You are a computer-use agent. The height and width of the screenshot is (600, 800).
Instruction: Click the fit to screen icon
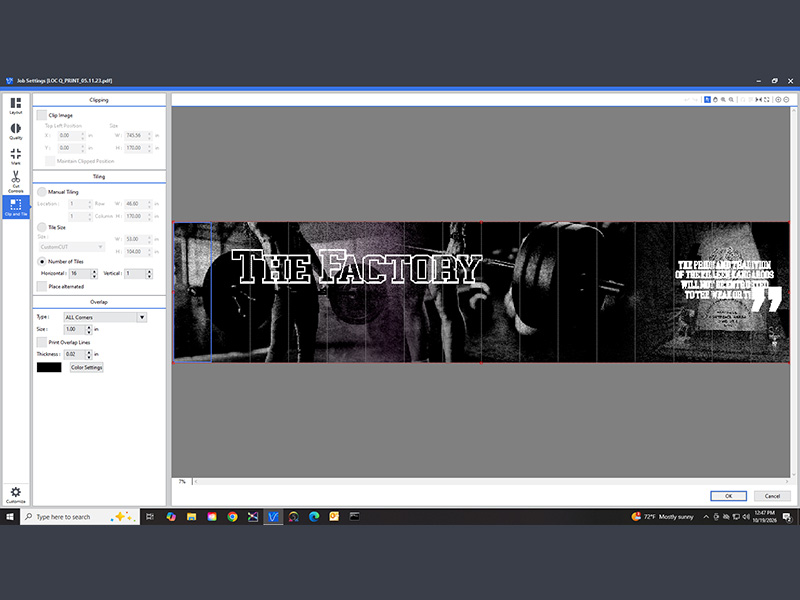pos(766,99)
